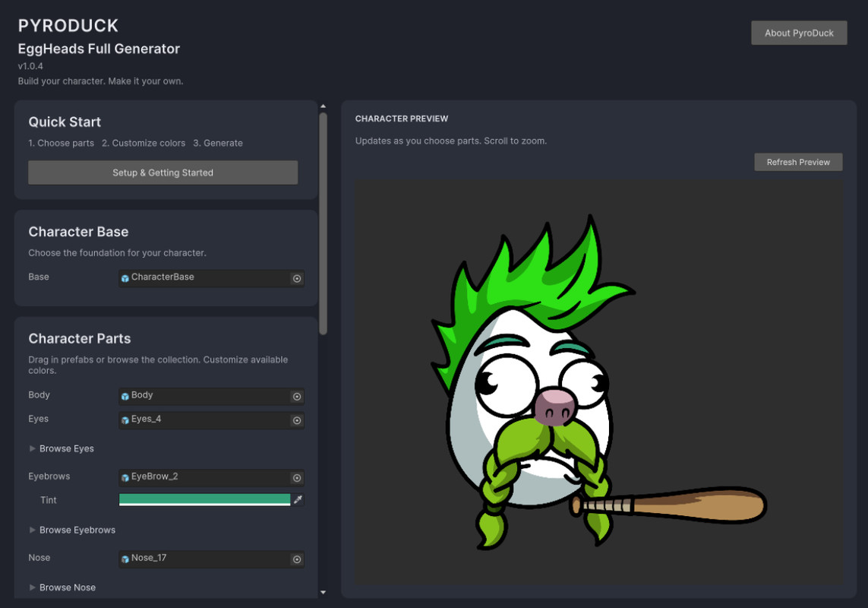Click the CharacterBase prefab cube icon
This screenshot has width=868, height=608.
pyautogui.click(x=125, y=278)
